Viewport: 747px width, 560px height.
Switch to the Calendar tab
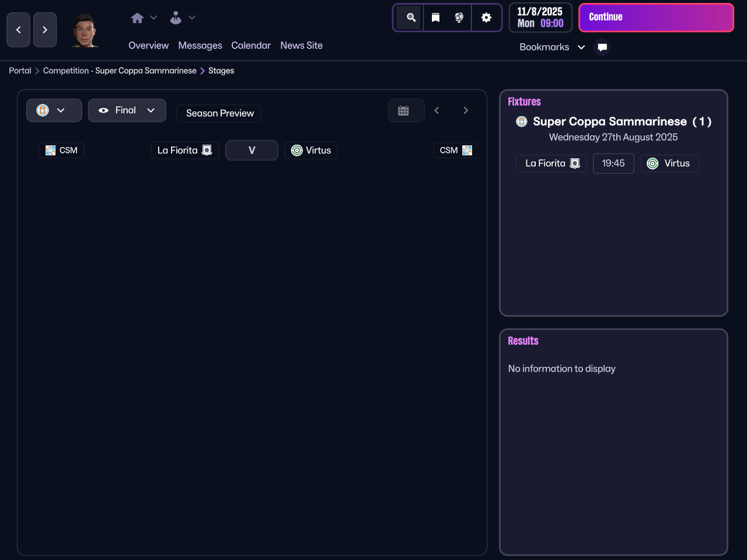point(251,45)
